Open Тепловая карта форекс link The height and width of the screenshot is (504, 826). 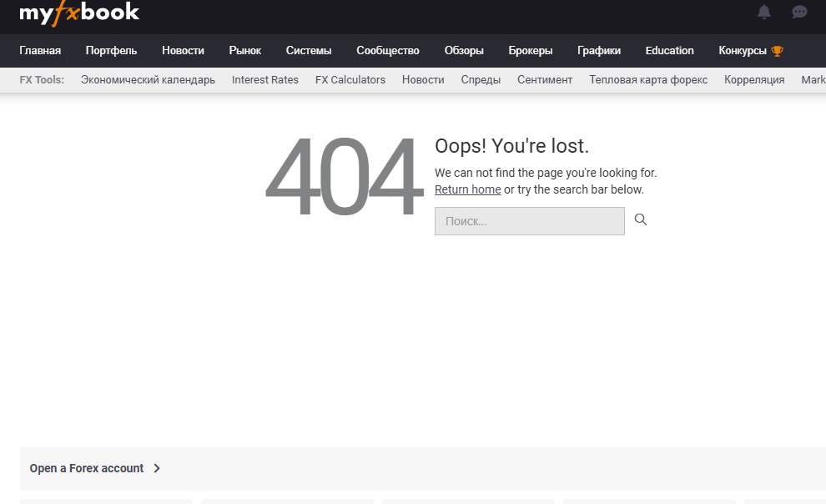coord(648,79)
